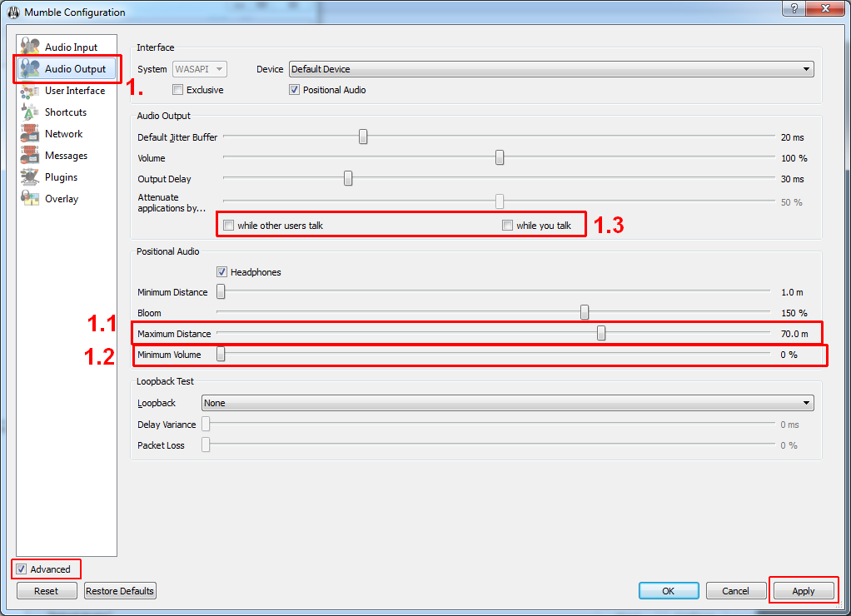Uncheck the Positional Audio checkbox
Image resolution: width=851 pixels, height=616 pixels.
294,90
